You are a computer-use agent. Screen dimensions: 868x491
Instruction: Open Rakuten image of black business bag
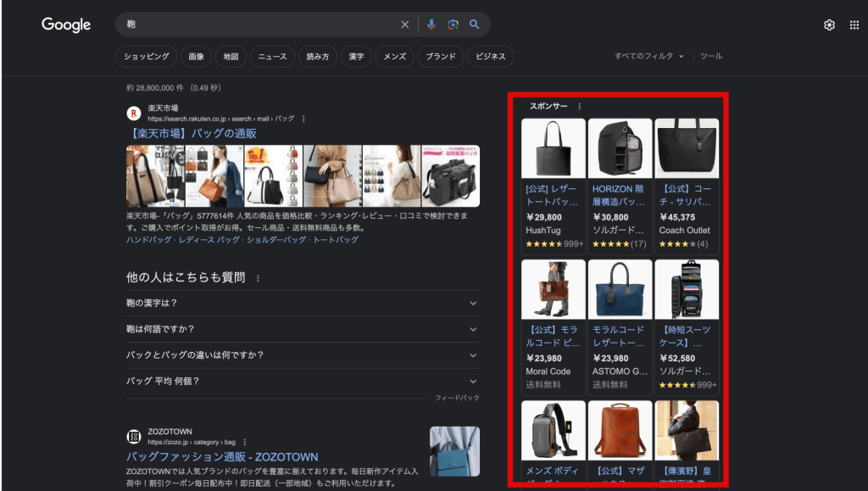451,176
